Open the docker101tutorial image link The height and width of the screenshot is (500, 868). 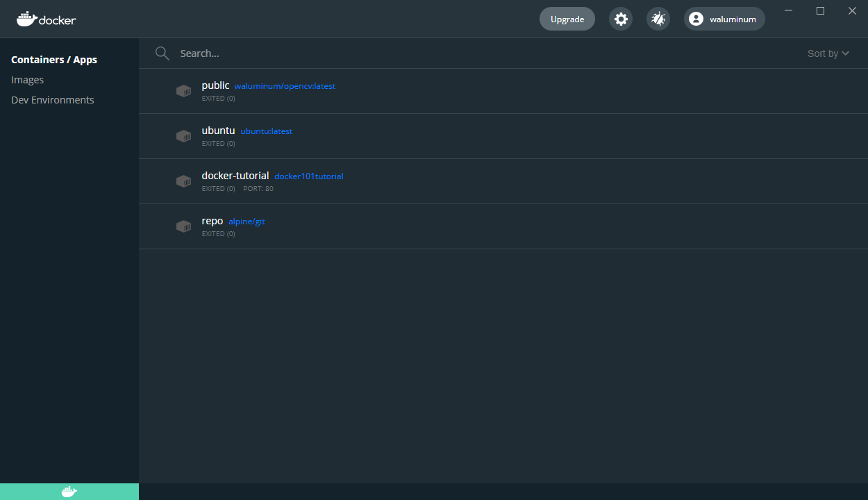coord(309,176)
